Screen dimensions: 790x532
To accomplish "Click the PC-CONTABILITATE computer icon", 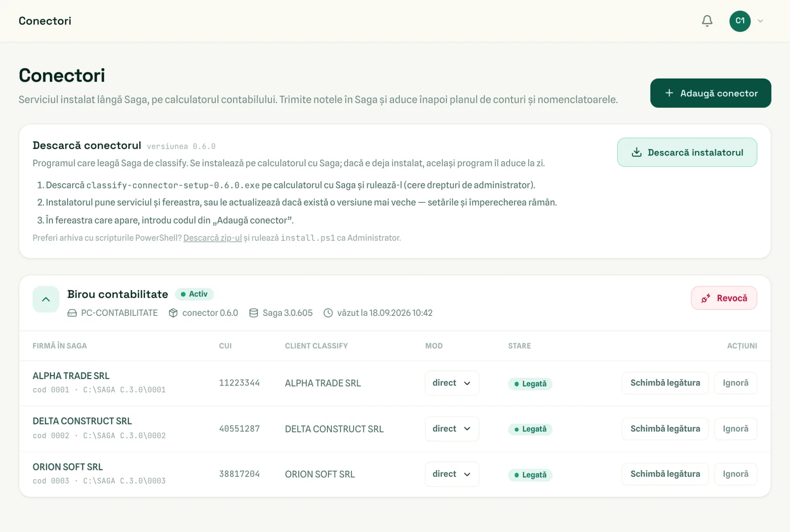I will pos(72,313).
